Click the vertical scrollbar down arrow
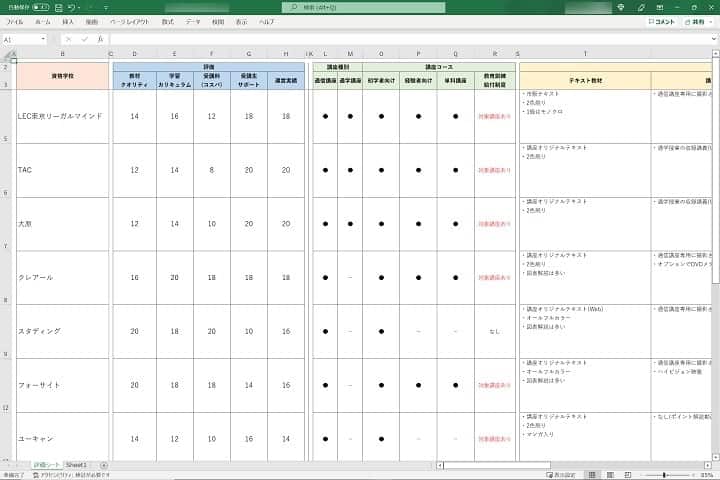The width and height of the screenshot is (720, 480). [715, 457]
